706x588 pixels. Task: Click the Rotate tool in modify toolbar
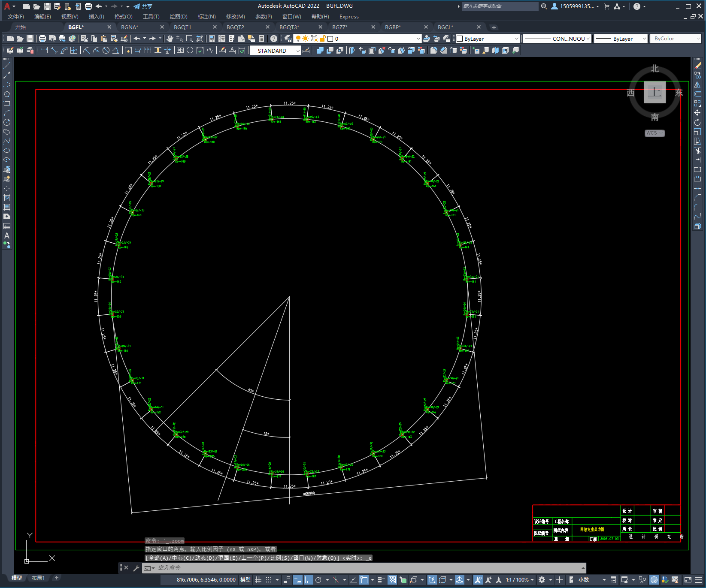pos(697,122)
